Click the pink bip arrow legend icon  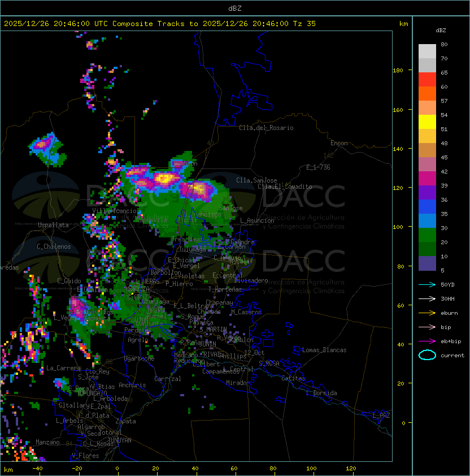pyautogui.click(x=427, y=327)
